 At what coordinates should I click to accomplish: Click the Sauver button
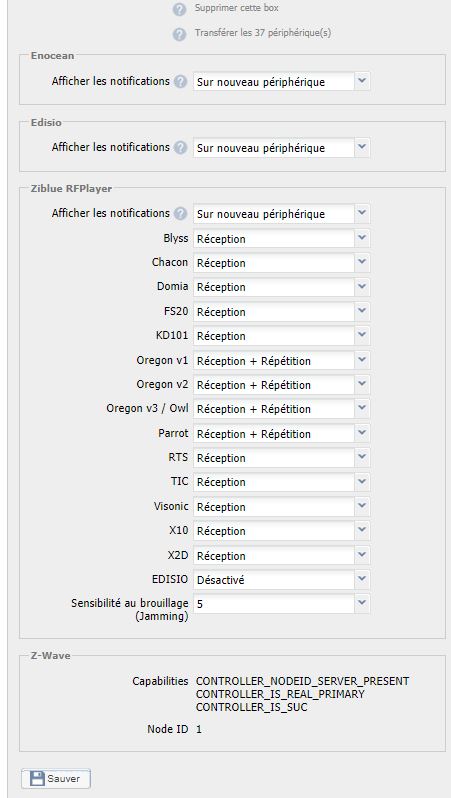coord(56,779)
